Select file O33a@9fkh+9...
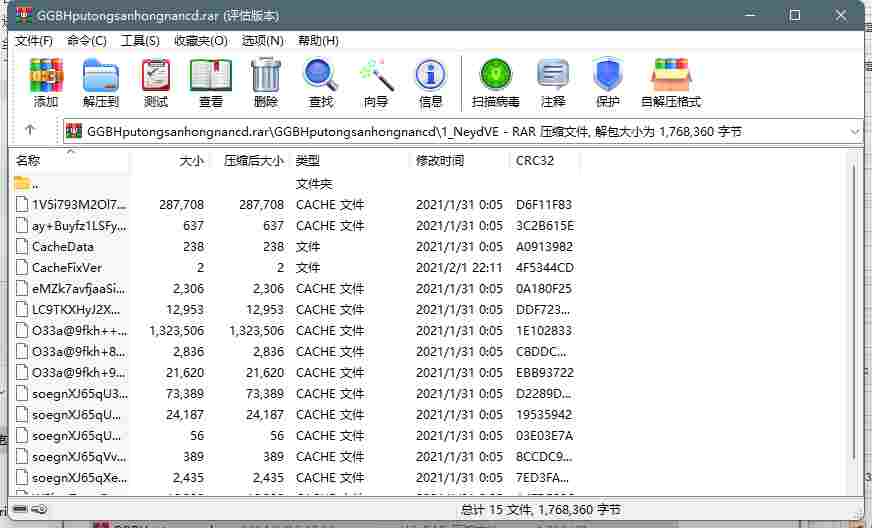This screenshot has width=872, height=528. click(78, 373)
